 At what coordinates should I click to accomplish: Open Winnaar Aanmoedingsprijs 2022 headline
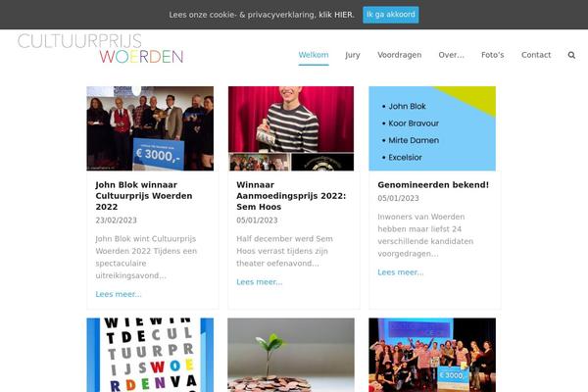coord(291,196)
